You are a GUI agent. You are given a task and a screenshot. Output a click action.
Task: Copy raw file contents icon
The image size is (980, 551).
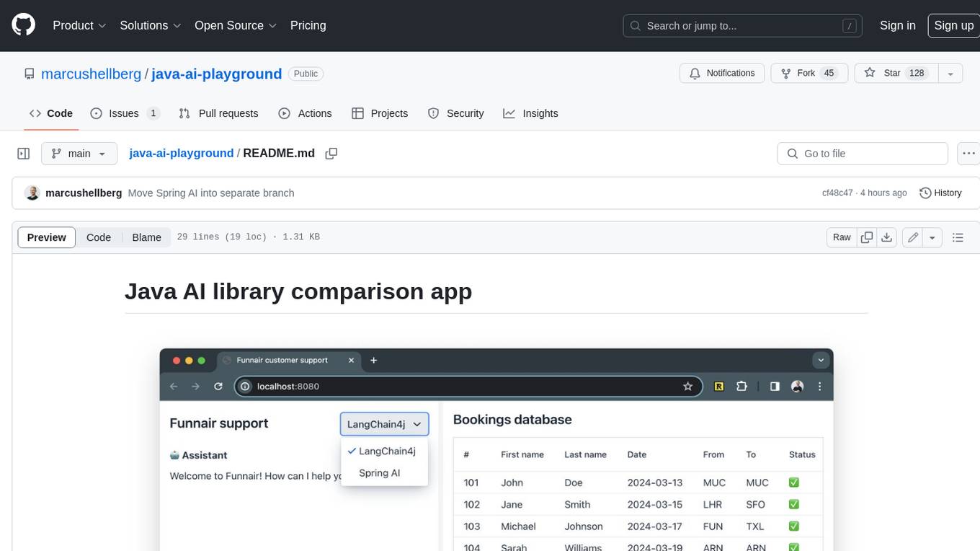click(867, 237)
